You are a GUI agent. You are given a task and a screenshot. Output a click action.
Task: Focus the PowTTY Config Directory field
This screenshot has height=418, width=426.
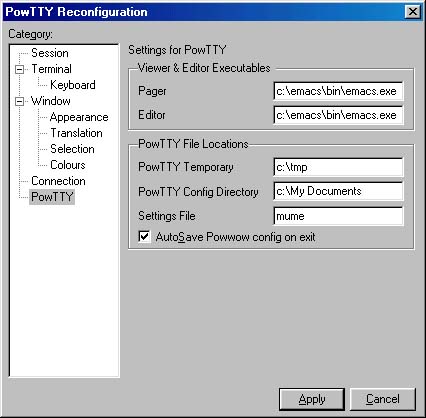pyautogui.click(x=338, y=191)
